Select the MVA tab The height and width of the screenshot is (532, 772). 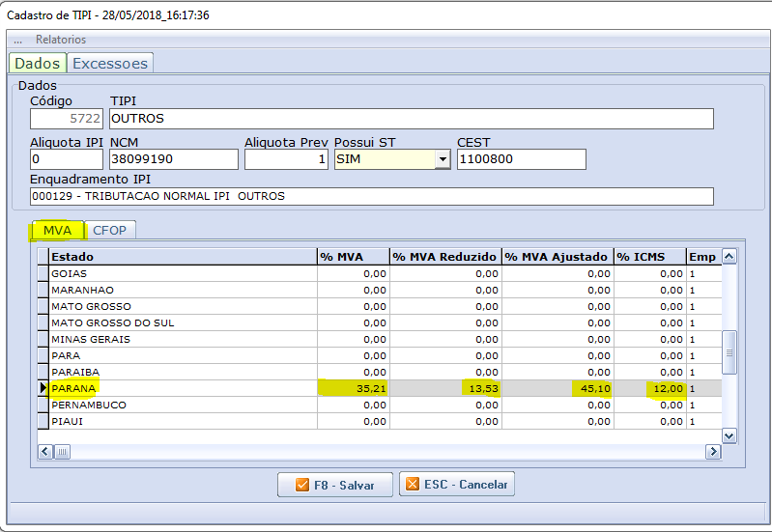tap(58, 230)
